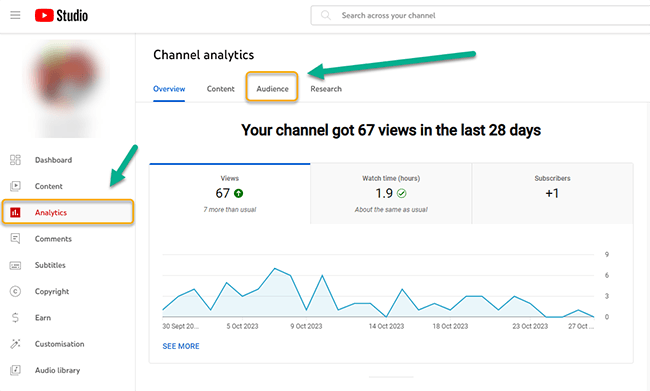
Task: Open the Audio library sidebar item
Action: pyautogui.click(x=68, y=370)
